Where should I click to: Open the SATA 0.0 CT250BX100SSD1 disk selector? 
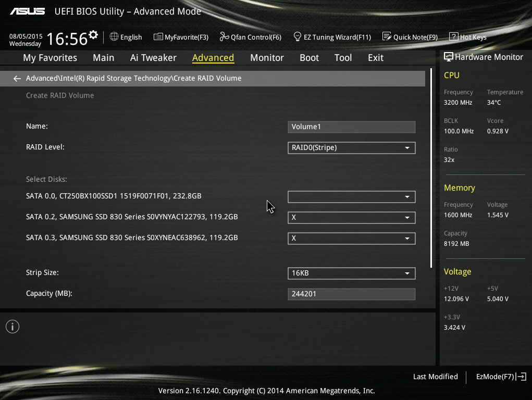tap(352, 197)
